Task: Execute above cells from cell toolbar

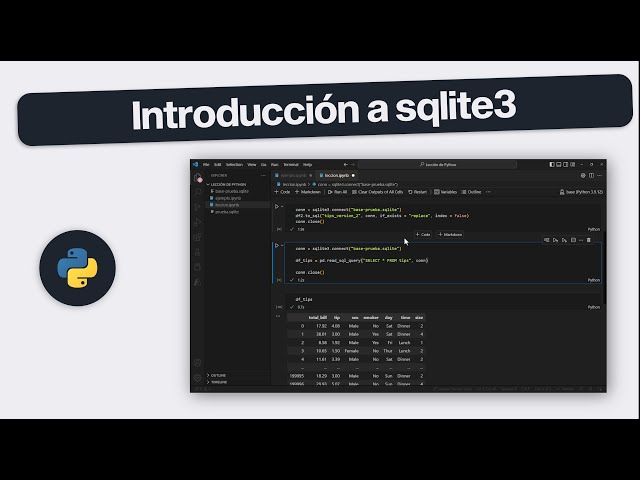Action: click(x=556, y=240)
